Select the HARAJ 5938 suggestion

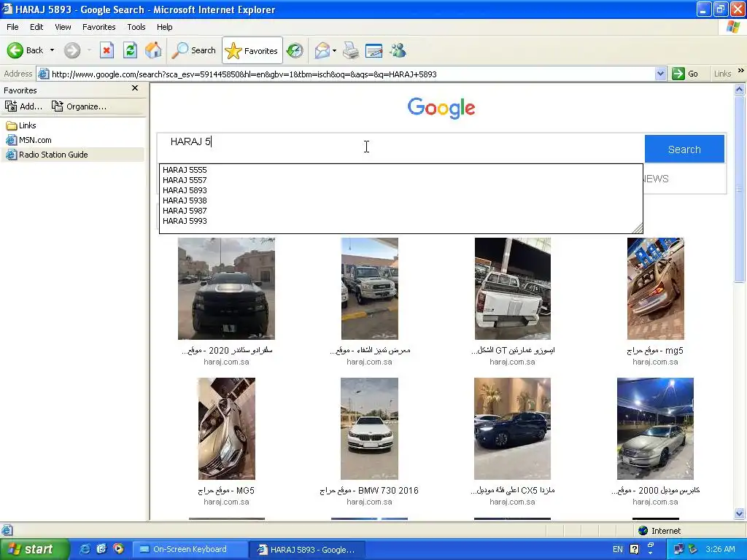pyautogui.click(x=185, y=201)
